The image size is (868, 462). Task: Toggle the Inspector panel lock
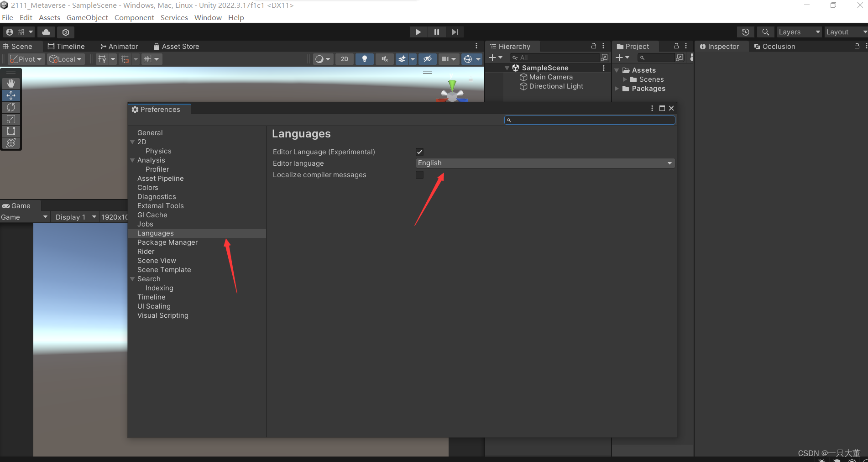point(857,46)
